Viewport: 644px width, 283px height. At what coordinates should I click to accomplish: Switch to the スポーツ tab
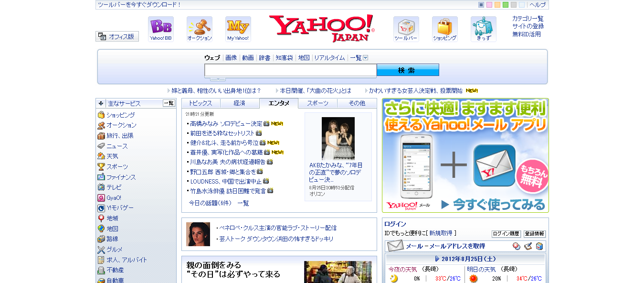[x=318, y=103]
